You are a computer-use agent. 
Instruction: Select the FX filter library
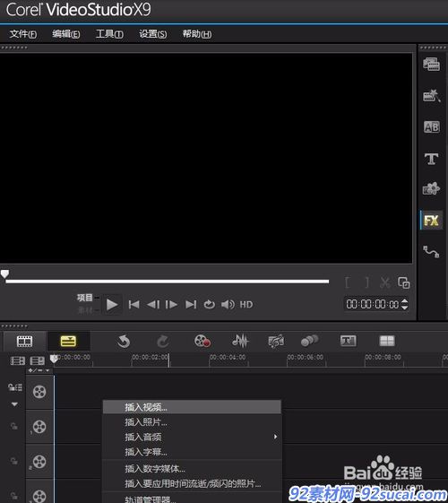431,221
